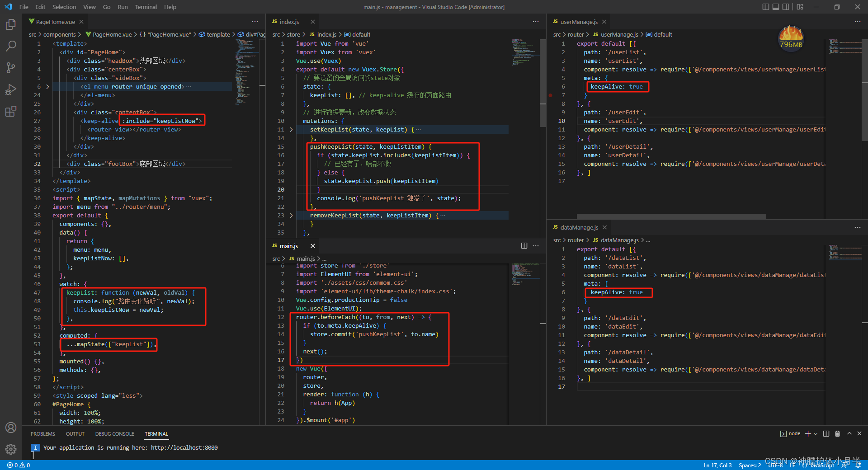Open More Actions for main.js editor group
This screenshot has height=470, width=868.
536,246
